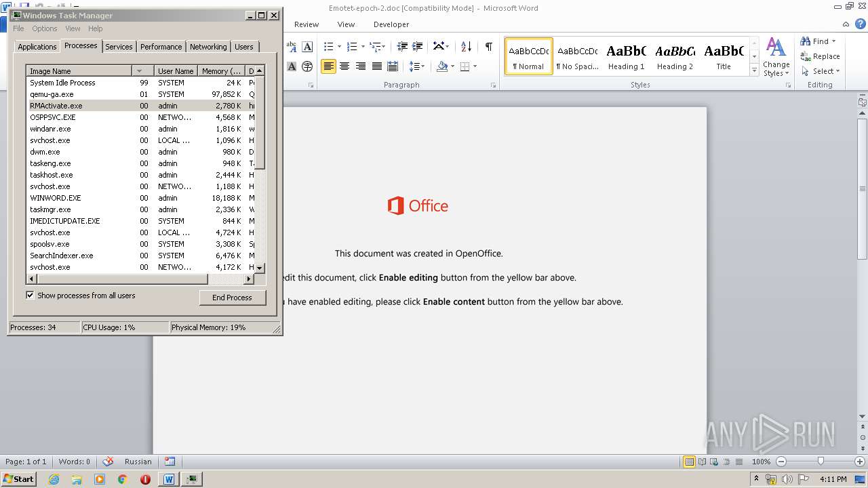Click the Sort icon in Paragraph group

466,46
